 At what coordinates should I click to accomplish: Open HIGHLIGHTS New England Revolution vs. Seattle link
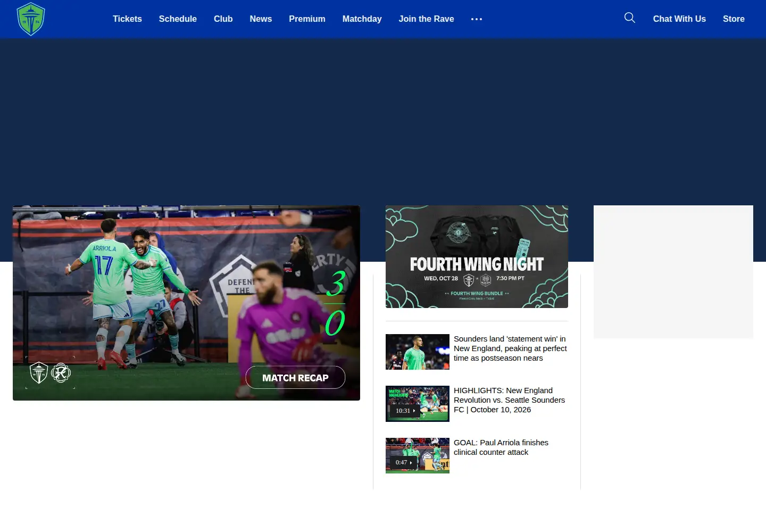click(509, 400)
